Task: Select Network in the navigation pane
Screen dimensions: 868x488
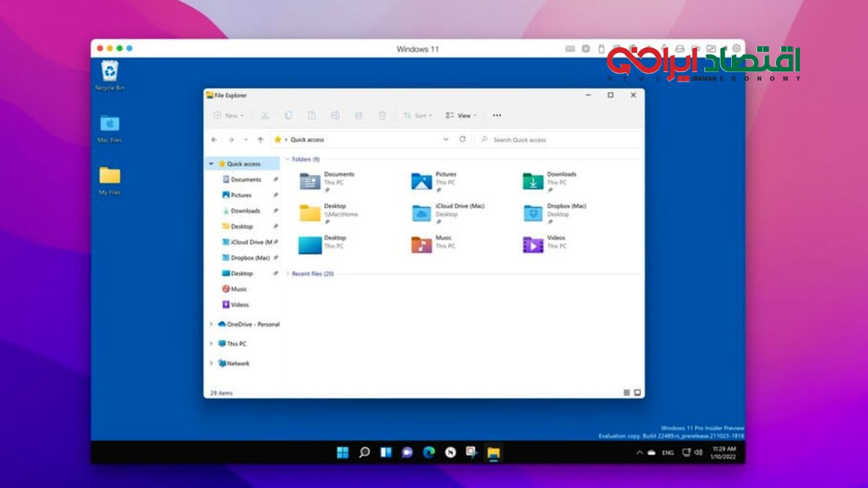Action: coord(238,364)
